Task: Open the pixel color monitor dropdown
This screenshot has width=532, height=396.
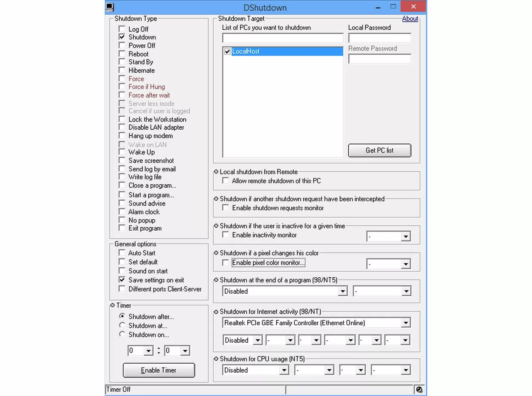Action: click(405, 264)
